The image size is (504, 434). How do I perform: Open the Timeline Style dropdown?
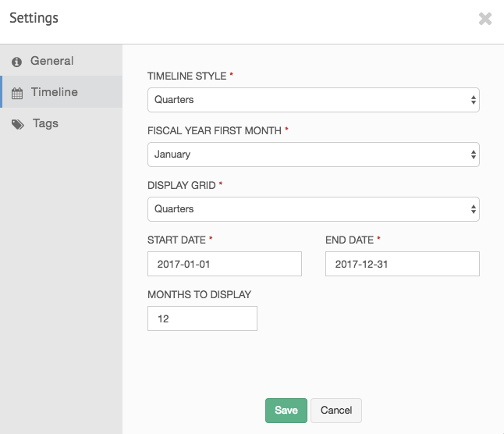tap(312, 100)
